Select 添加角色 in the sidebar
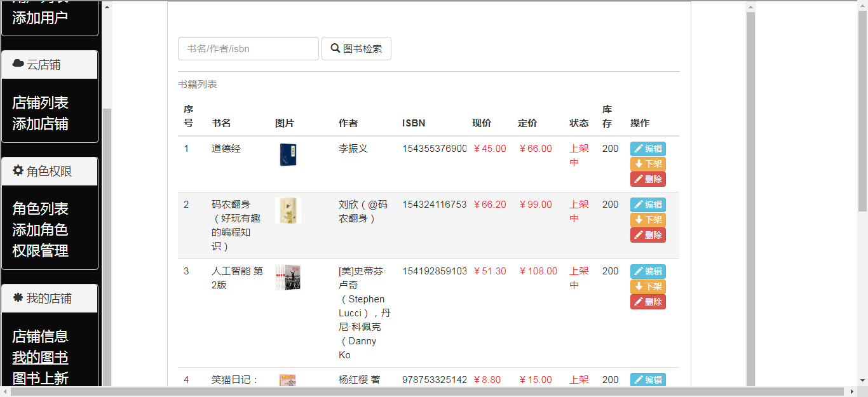Image resolution: width=868 pixels, height=397 pixels. point(40,230)
